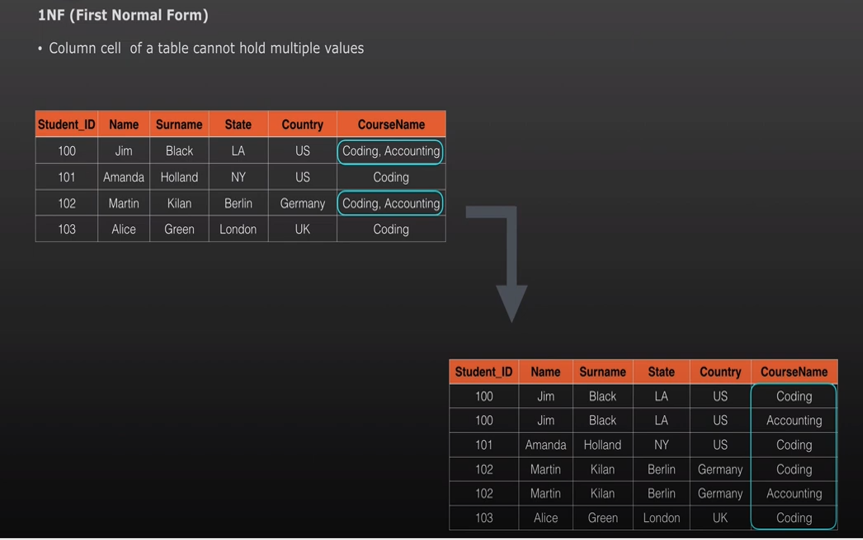Select the Name header in the upper table
Image resolution: width=863 pixels, height=540 pixels.
point(123,124)
